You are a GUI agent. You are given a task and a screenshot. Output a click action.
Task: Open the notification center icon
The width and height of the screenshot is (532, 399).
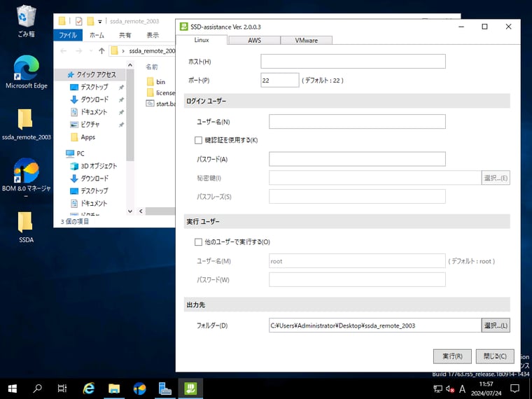(x=514, y=388)
